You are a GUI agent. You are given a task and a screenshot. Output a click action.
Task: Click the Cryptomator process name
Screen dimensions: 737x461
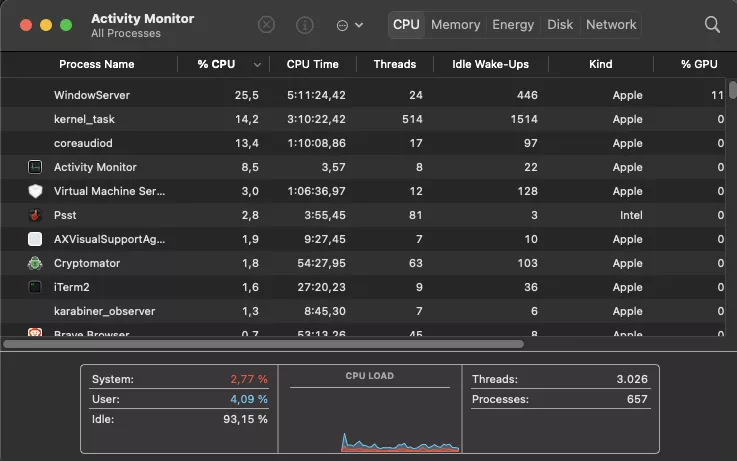point(87,263)
